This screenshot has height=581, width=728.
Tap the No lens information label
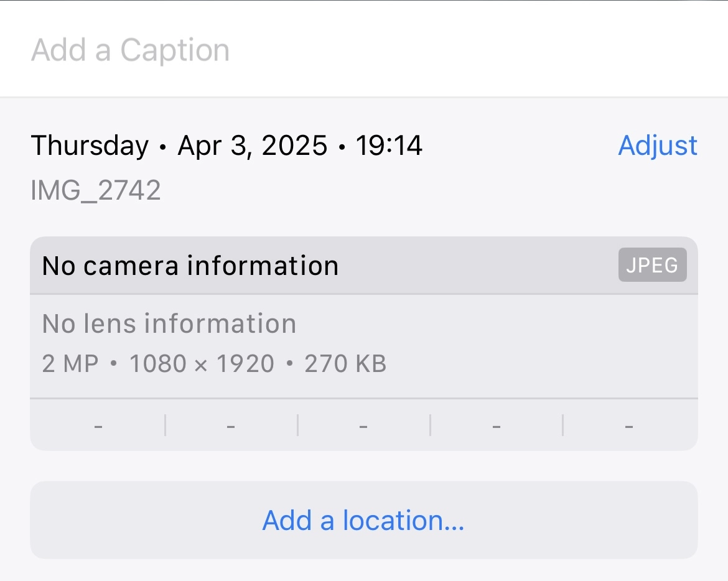point(169,323)
